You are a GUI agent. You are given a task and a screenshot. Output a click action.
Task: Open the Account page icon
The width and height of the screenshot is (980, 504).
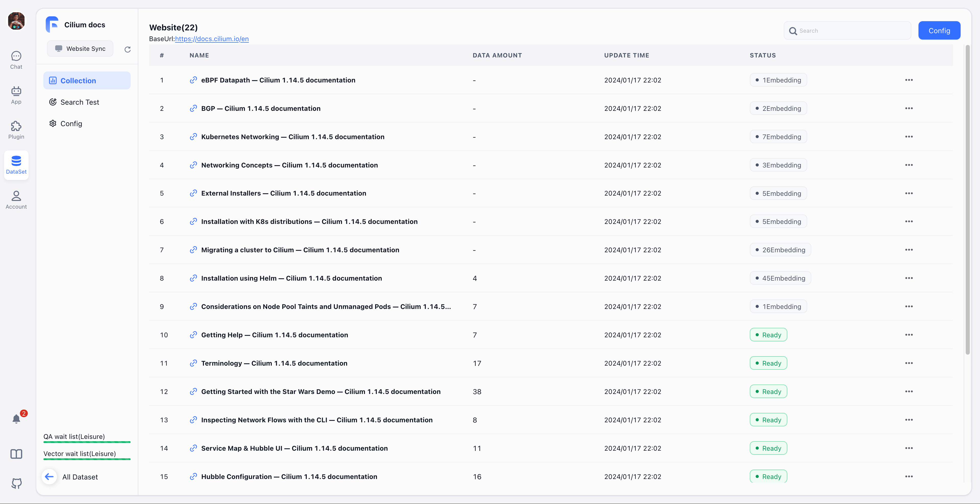tap(16, 200)
